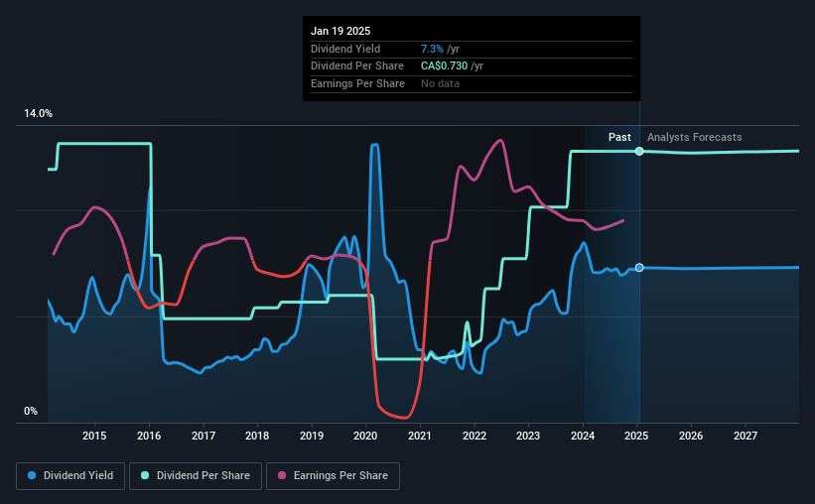815x504 pixels.
Task: Click the 2026 x-axis label
Action: [691, 436]
